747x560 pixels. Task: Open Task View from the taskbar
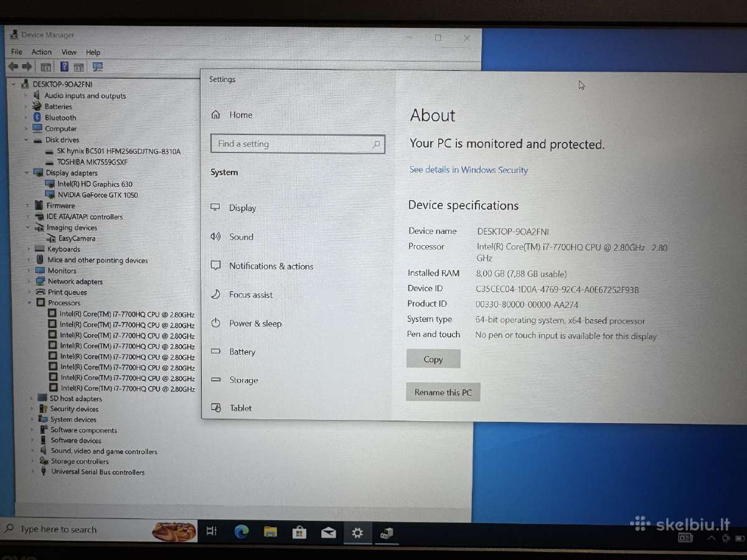[212, 531]
